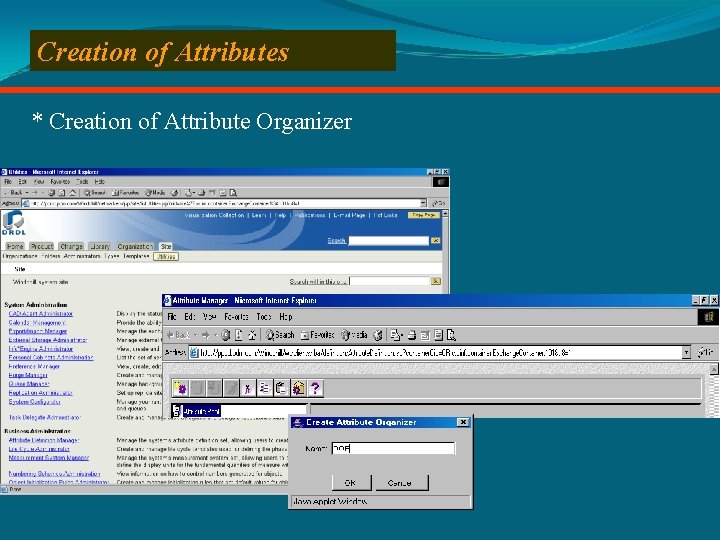Open the Life Cycle Administrator link
Viewport: 720px width, 540px height.
pos(39,449)
